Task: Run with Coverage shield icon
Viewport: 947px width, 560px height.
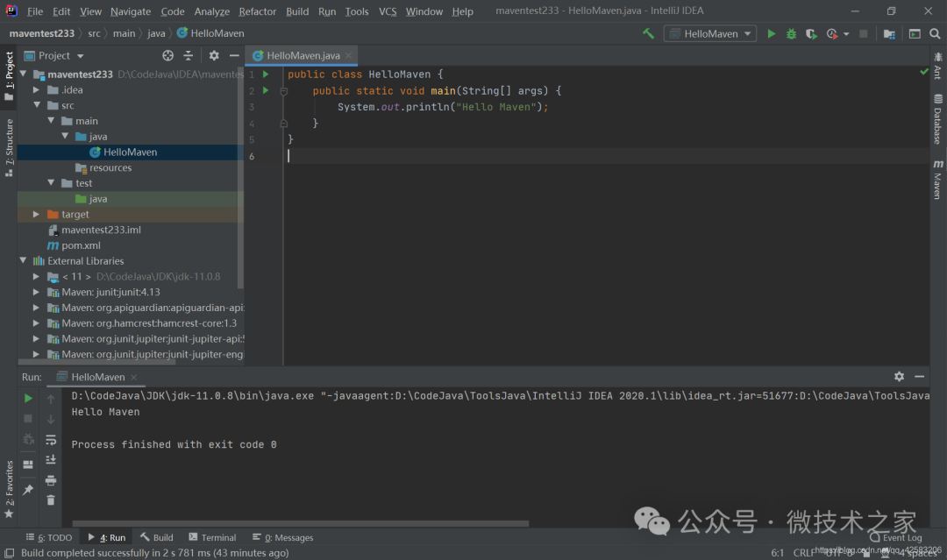Action: (x=811, y=34)
